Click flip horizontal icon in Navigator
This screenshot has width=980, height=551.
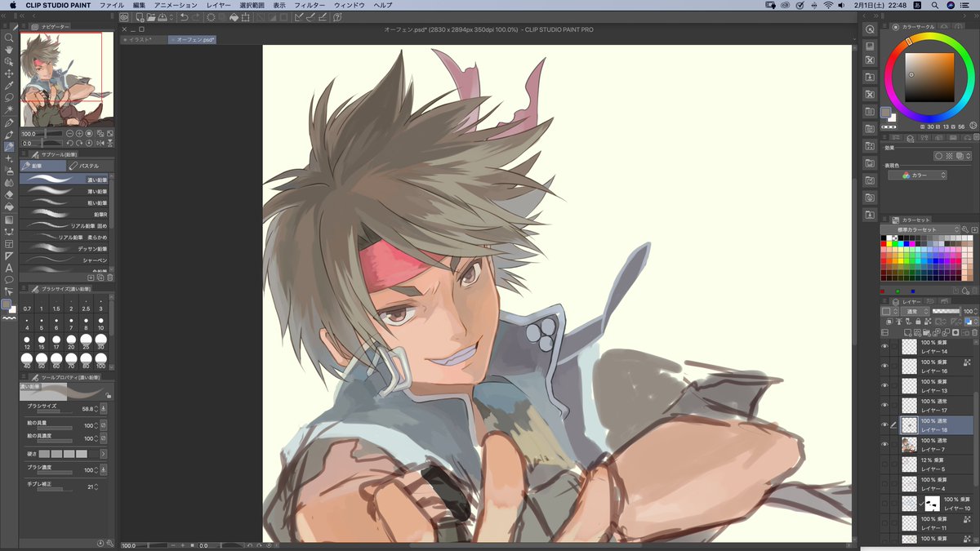tap(100, 144)
